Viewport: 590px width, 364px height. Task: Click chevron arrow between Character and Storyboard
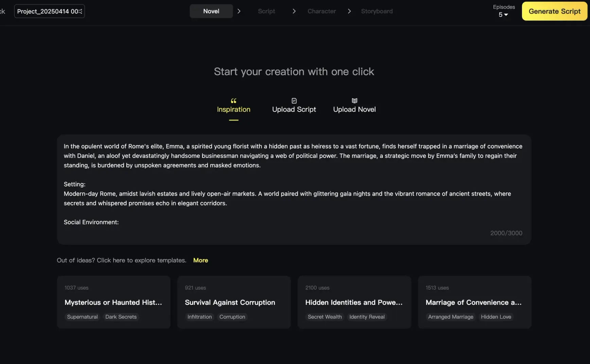click(349, 11)
